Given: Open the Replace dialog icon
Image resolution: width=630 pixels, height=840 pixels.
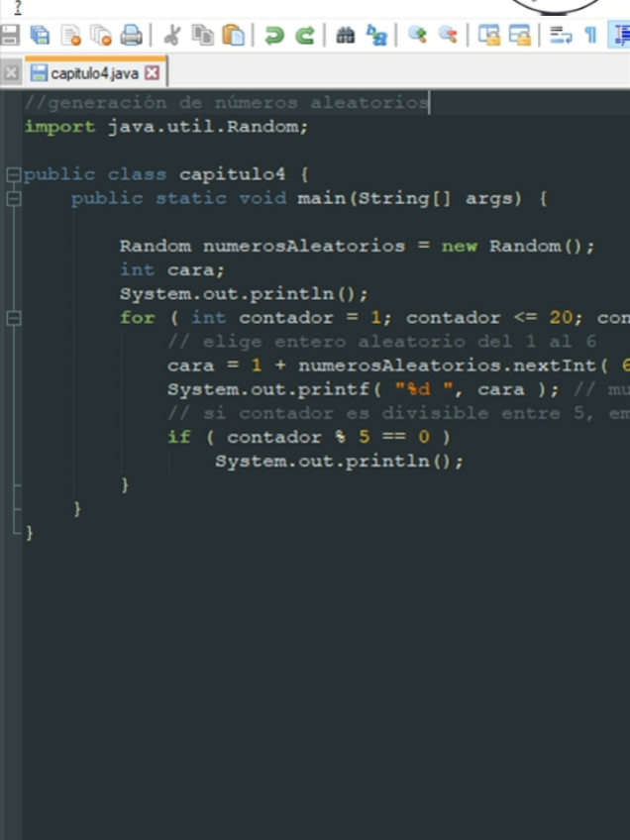Looking at the screenshot, I should (x=376, y=36).
